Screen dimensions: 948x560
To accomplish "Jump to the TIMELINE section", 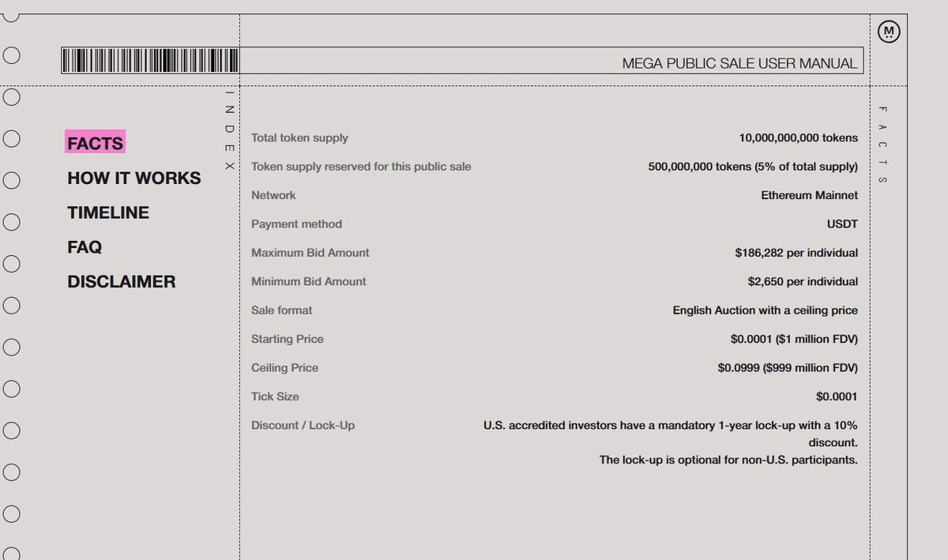I will point(108,212).
